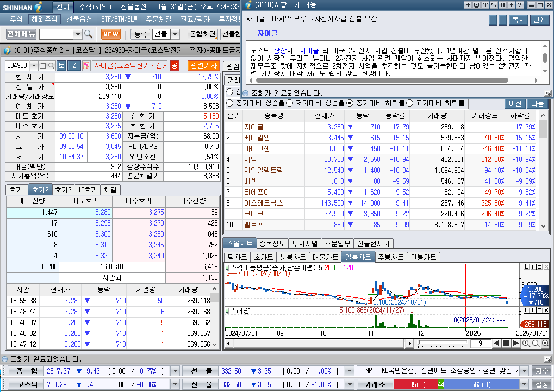554x392 pixels.
Task: Open dropdown next to 종합 index row
Action: click(x=175, y=371)
